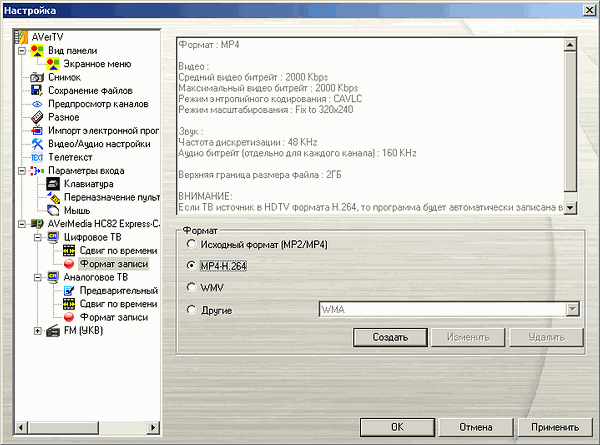Click the Предпросмотр каналов eye icon
This screenshot has height=445, width=600.
point(37,104)
